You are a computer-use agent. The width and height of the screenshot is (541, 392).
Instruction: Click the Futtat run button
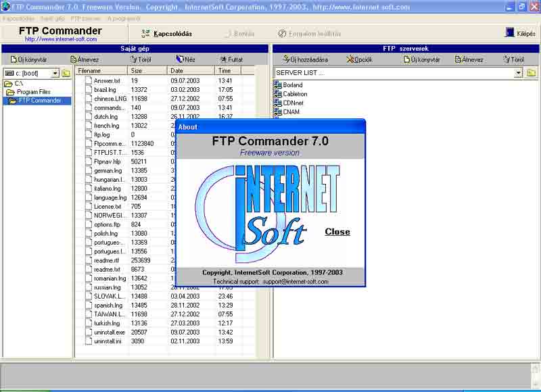[231, 59]
